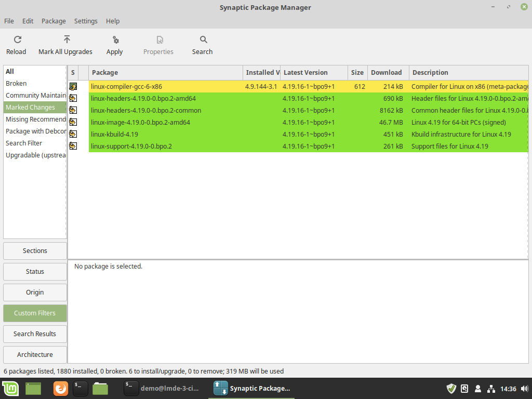
Task: Click the tray icon beside the shield
Action: pos(464,389)
